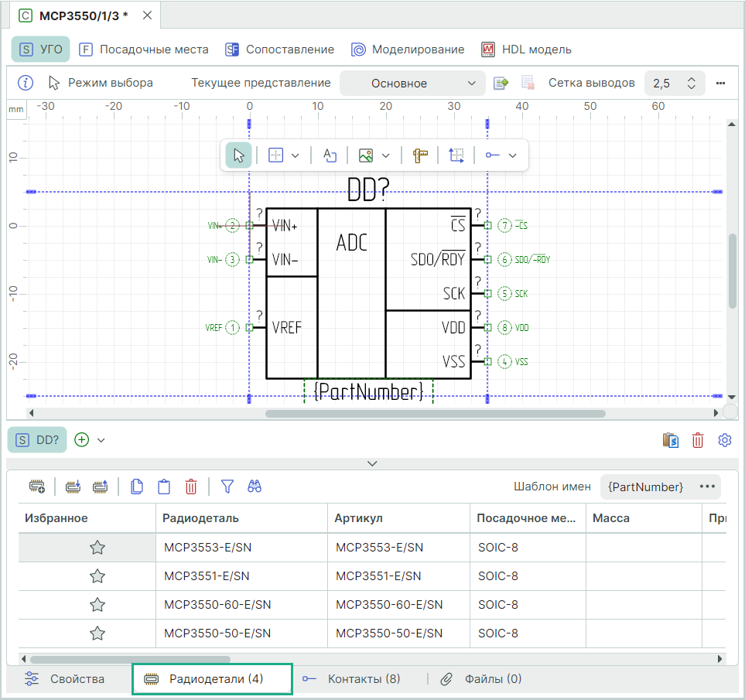
Task: Switch to the Посадочные места tab
Action: point(144,50)
